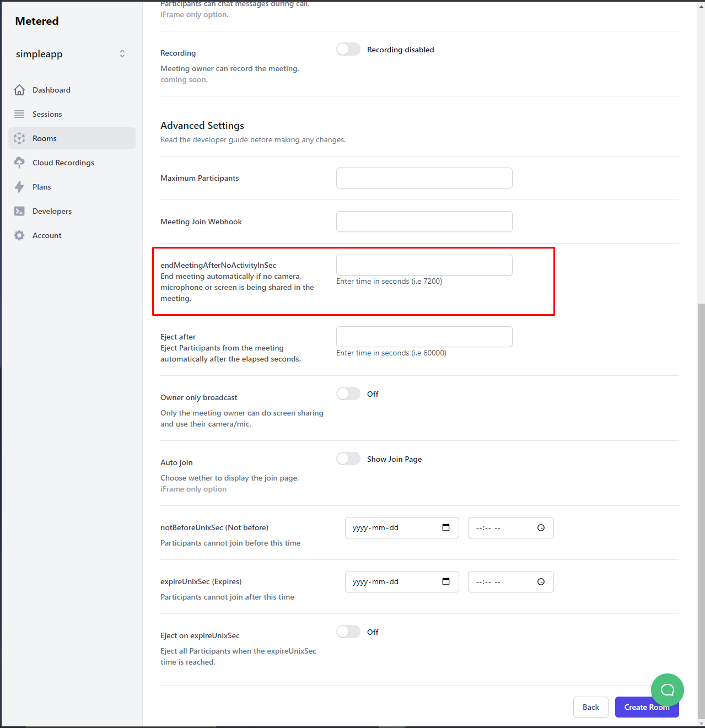Open clock picker for expireUnixSec time
The image size is (705, 728).
point(541,581)
